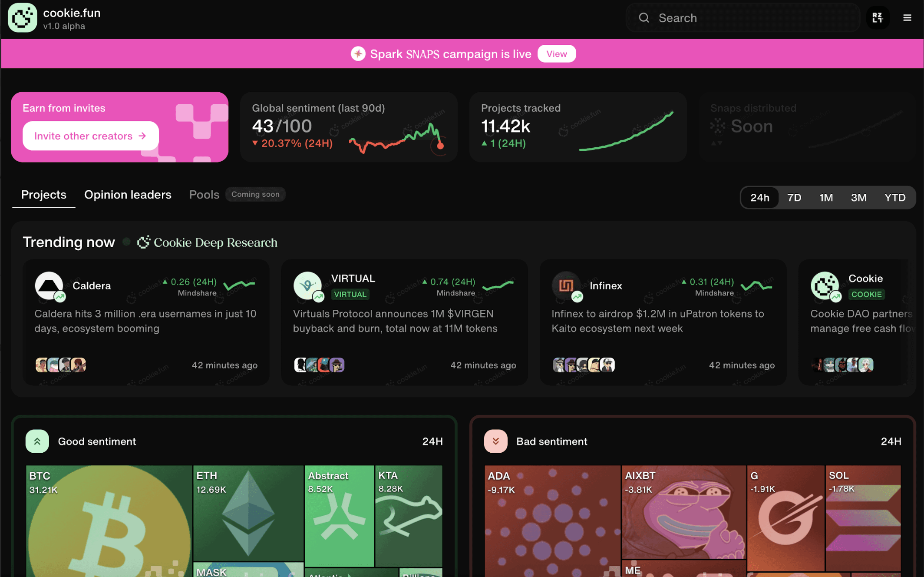Select the Projects tab
The width and height of the screenshot is (924, 577).
[x=43, y=194]
